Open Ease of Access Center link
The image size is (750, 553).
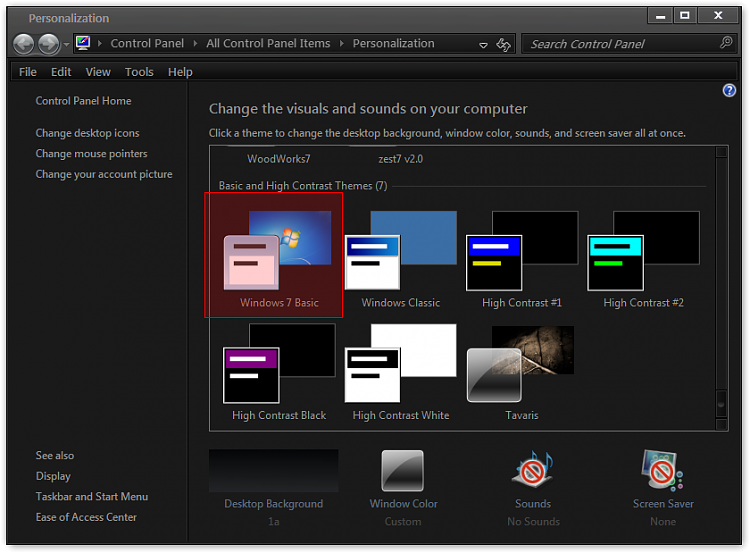point(86,517)
